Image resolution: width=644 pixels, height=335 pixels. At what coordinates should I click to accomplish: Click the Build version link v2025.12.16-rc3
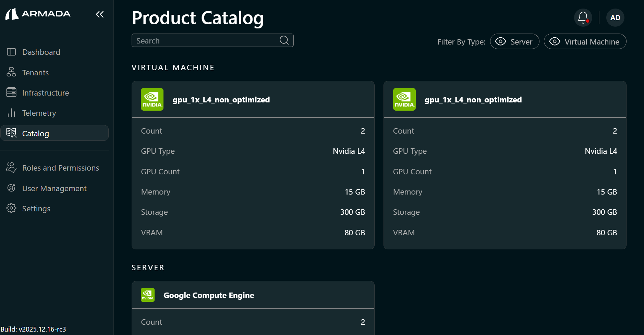coord(33,329)
